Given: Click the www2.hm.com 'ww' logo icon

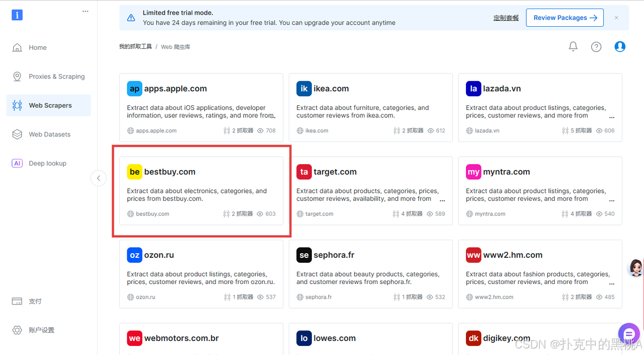Looking at the screenshot, I should tap(473, 255).
